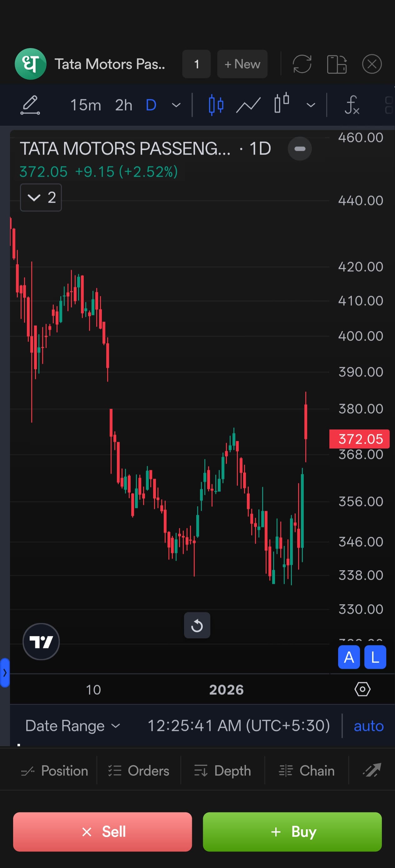Click the TradingView logo
Viewport: 395px width, 868px height.
pos(41,642)
